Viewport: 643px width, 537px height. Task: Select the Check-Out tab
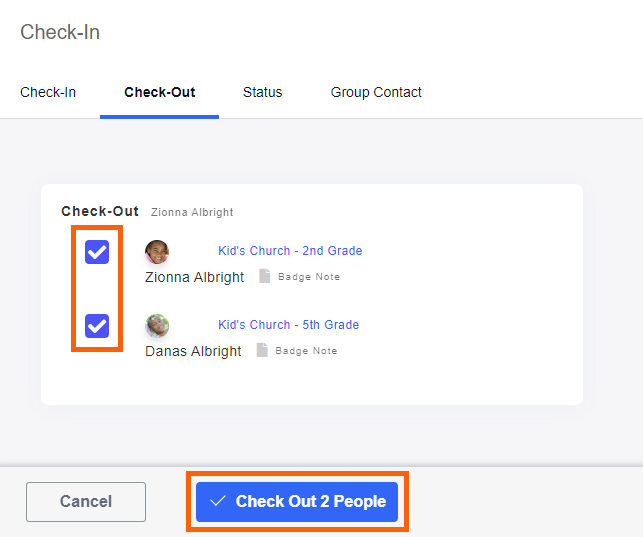pyautogui.click(x=160, y=92)
